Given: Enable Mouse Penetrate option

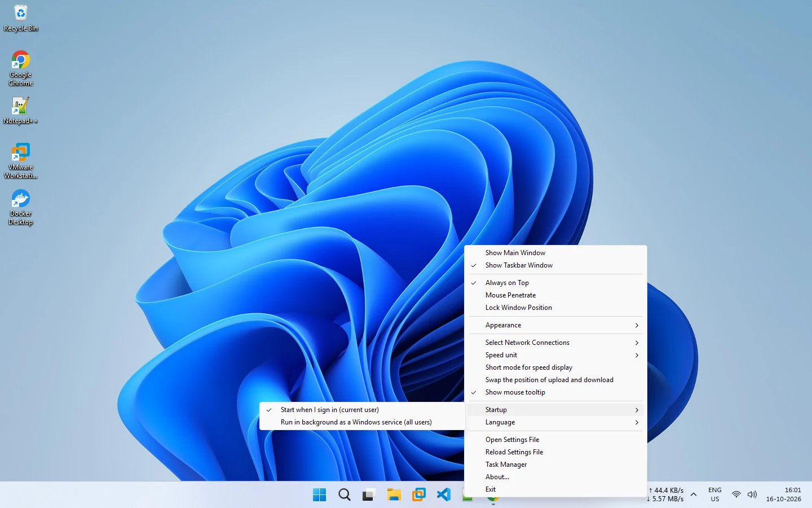Looking at the screenshot, I should click(x=555, y=295).
